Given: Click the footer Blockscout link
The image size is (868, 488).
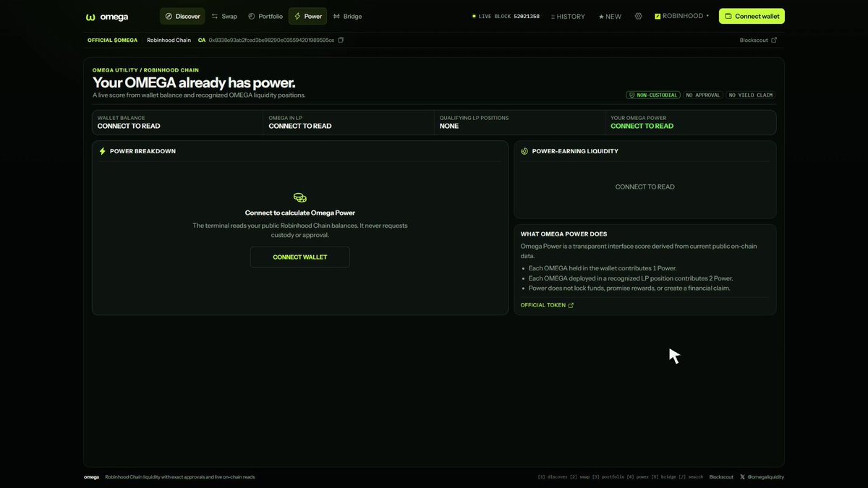Looking at the screenshot, I should tap(721, 477).
